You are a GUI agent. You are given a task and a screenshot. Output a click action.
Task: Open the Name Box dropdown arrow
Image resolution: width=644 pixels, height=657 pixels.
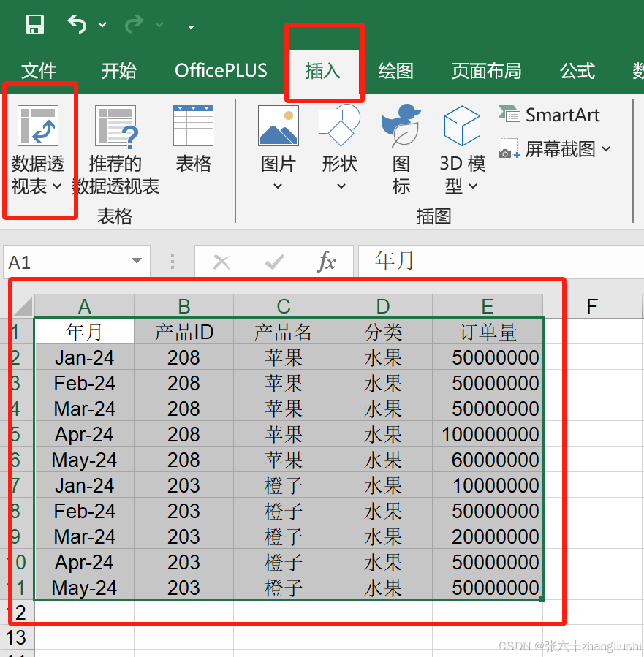tap(137, 261)
